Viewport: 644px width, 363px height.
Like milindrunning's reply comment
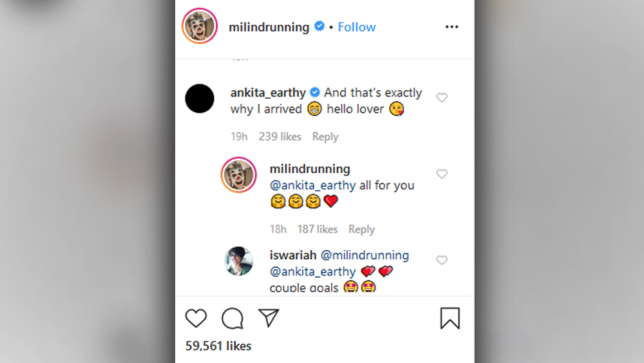click(442, 174)
